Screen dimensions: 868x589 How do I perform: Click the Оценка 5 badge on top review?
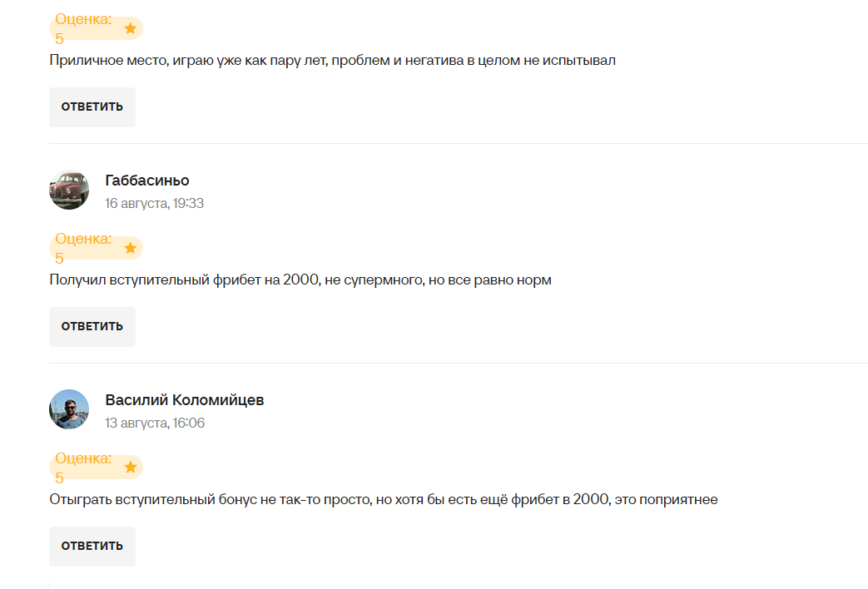coord(97,28)
